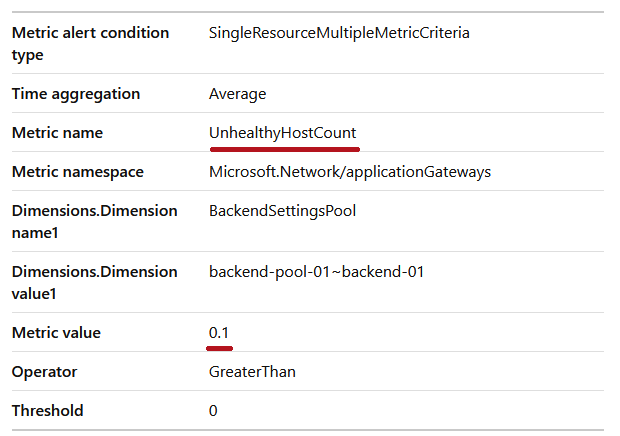This screenshot has height=436, width=620.
Task: Select the threshold value 0
Action: coord(213,411)
